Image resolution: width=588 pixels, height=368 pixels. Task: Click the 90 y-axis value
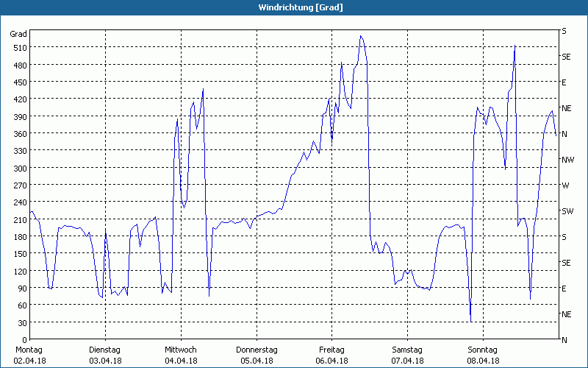coord(23,289)
